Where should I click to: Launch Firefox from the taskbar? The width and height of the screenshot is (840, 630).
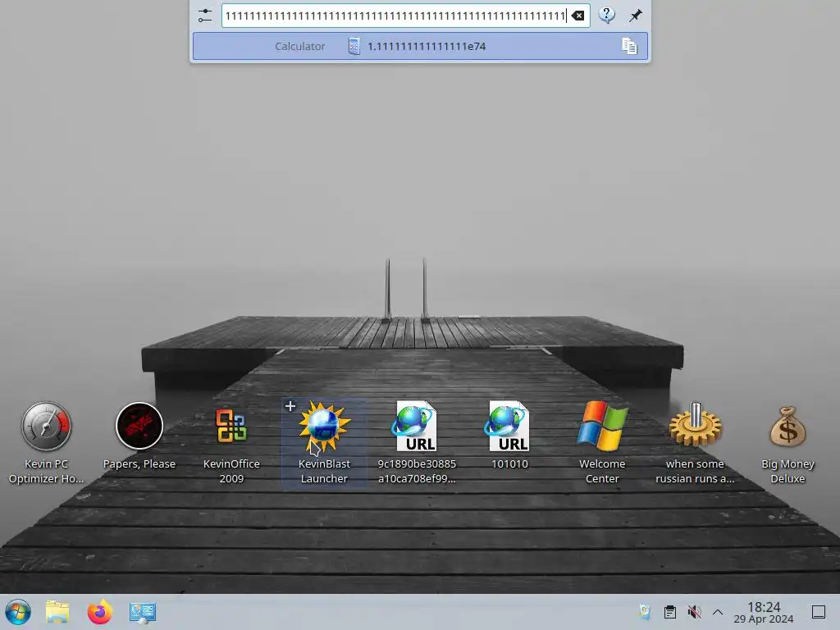pos(99,612)
